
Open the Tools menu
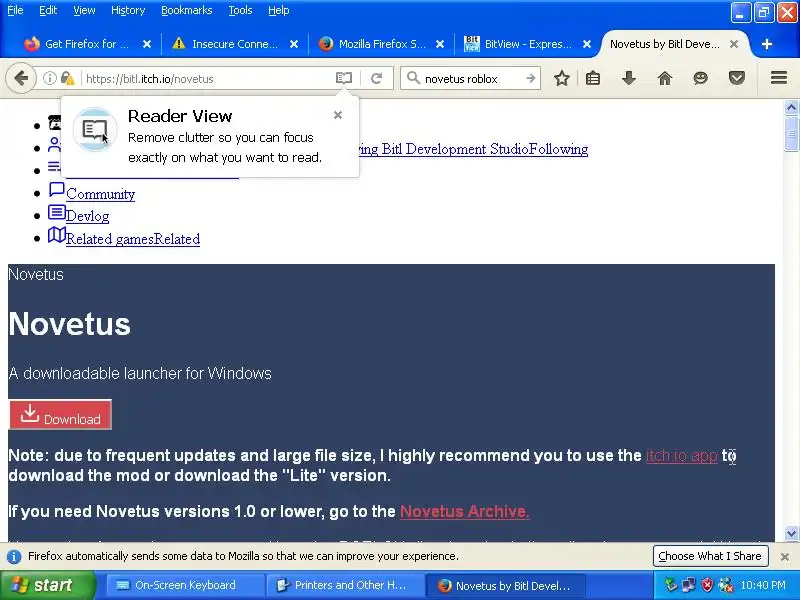point(240,10)
